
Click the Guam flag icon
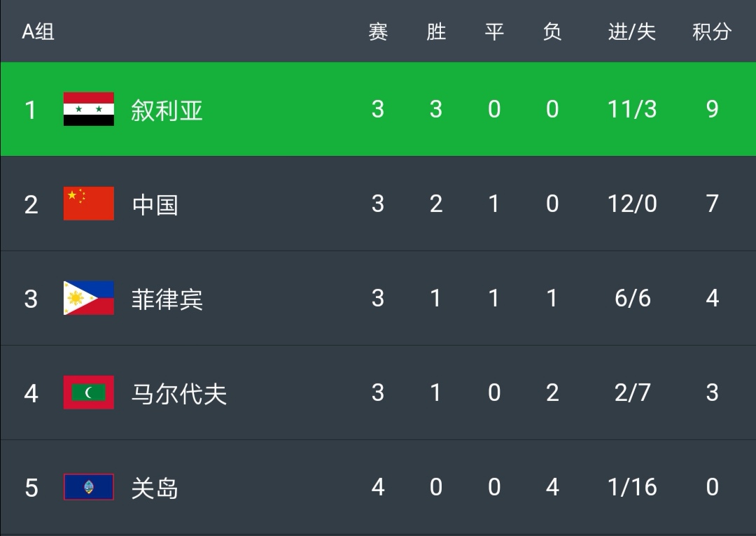coord(87,488)
